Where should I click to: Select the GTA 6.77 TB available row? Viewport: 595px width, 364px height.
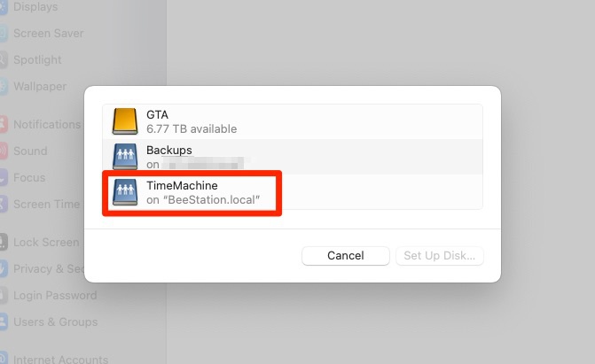pos(293,121)
